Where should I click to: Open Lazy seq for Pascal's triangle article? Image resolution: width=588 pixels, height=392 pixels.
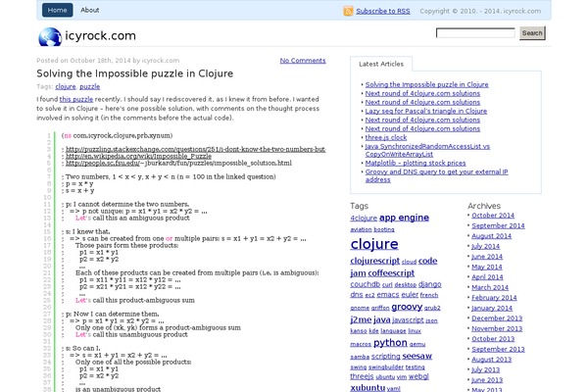[426, 111]
